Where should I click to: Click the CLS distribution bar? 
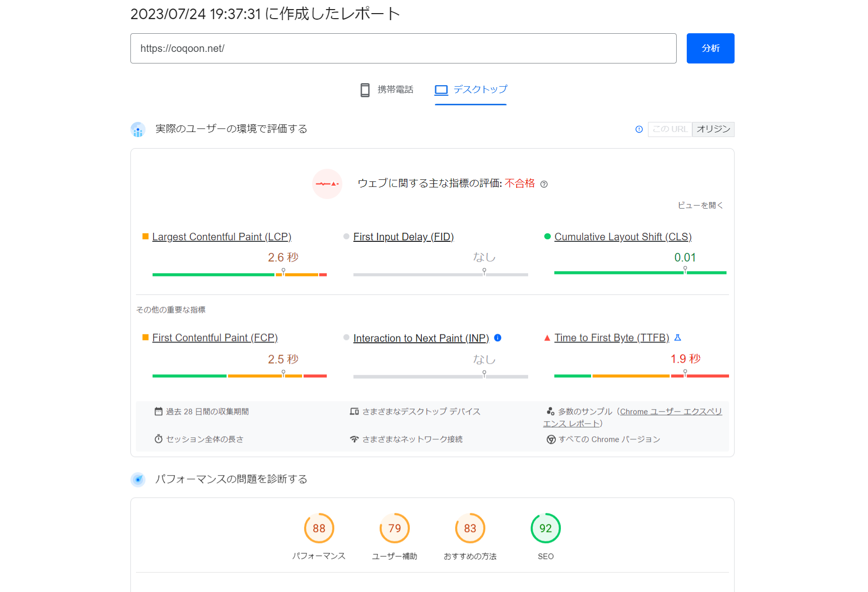[x=640, y=273]
